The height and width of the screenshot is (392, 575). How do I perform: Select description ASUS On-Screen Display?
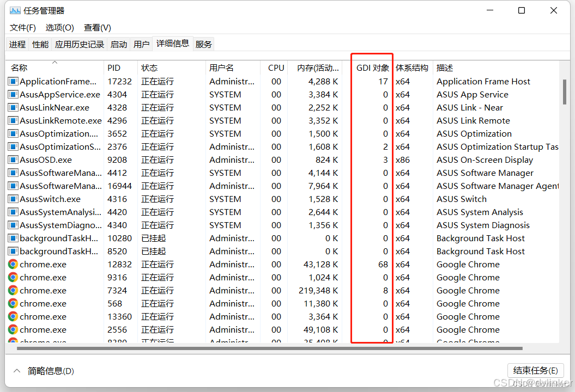485,160
